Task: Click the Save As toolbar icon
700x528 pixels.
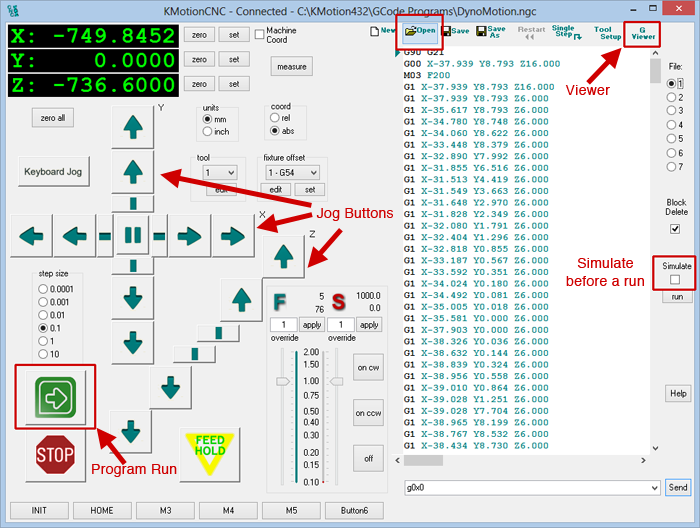Action: click(x=496, y=31)
